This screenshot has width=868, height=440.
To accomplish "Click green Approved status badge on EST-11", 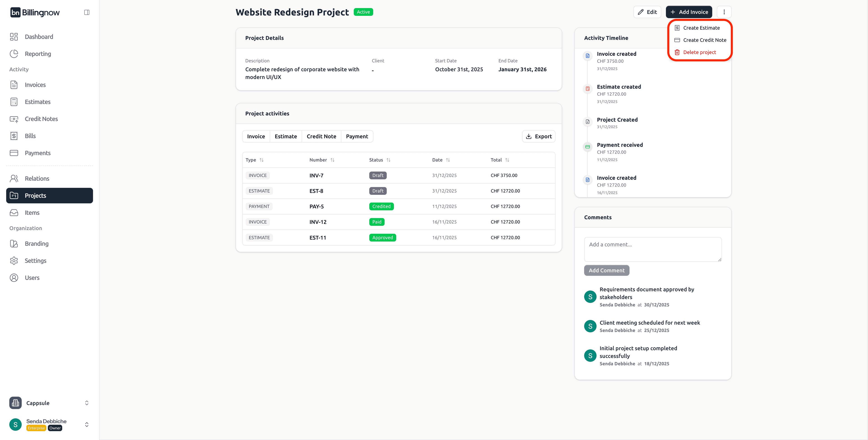I will point(382,238).
